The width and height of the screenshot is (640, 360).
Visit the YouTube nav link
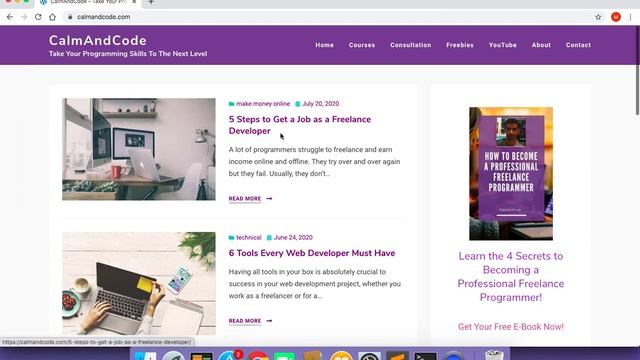502,45
